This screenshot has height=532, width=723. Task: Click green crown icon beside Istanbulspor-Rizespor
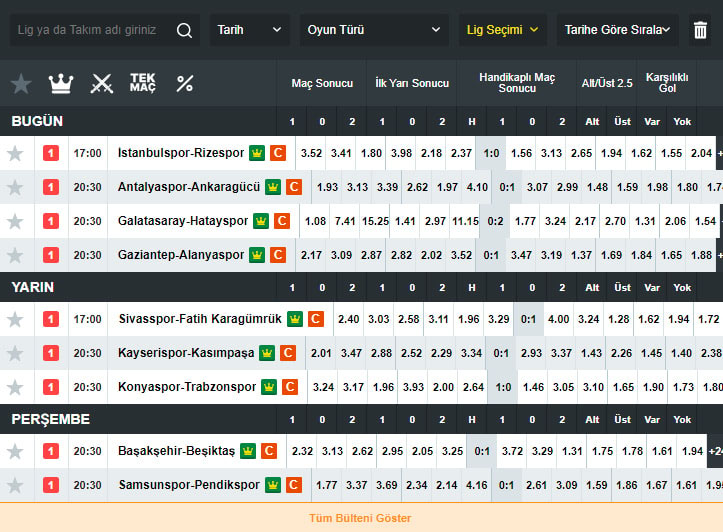pyautogui.click(x=256, y=153)
